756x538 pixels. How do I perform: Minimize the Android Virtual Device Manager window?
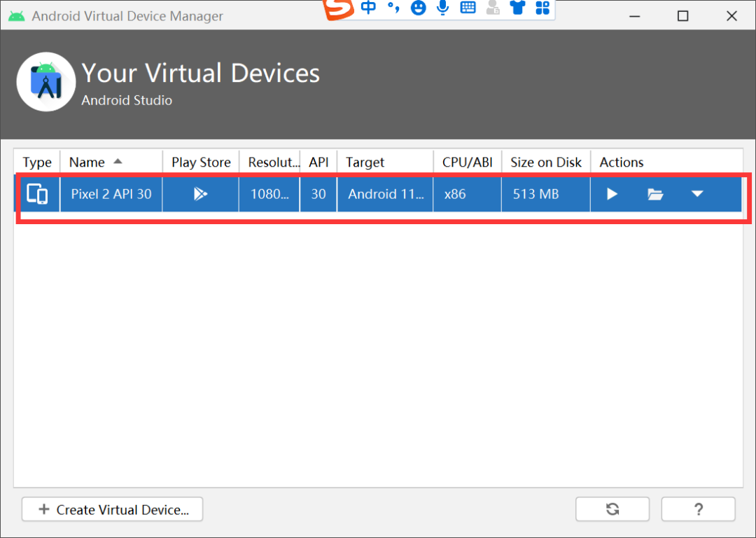(x=635, y=16)
